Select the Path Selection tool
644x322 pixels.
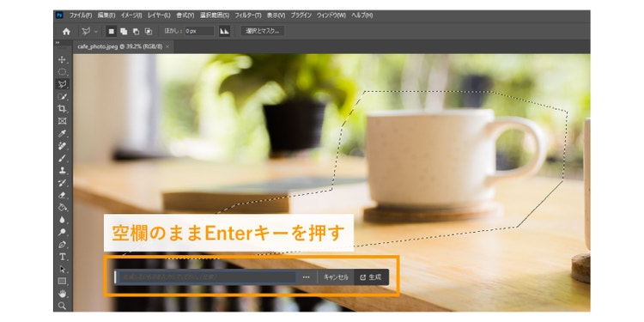pos(62,269)
